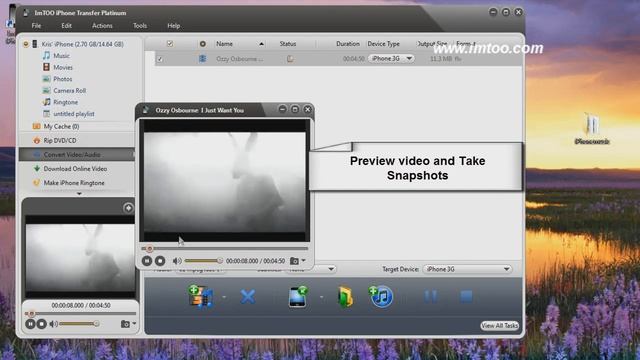Select Convert Video/Audio
This screenshot has width=640, height=360.
(x=77, y=155)
